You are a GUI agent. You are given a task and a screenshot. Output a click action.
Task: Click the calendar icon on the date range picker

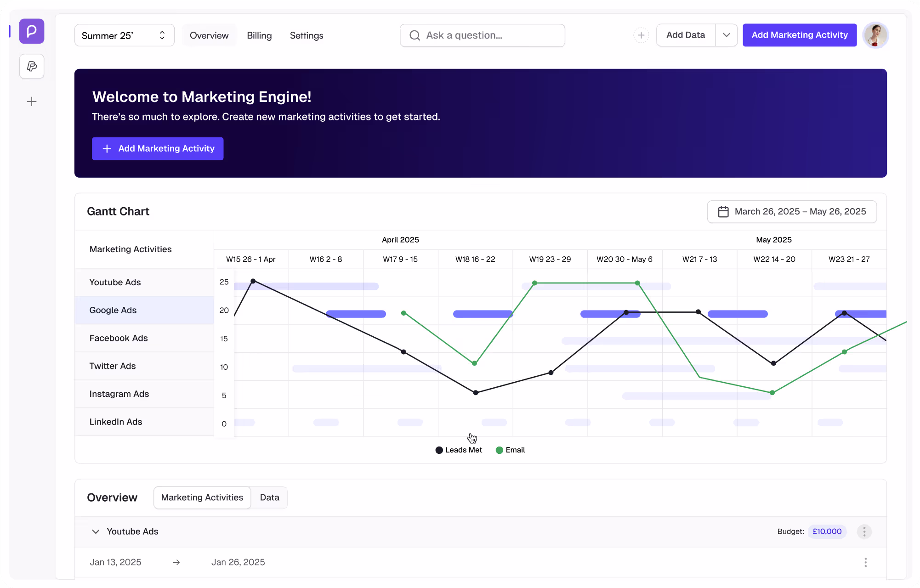pyautogui.click(x=723, y=211)
